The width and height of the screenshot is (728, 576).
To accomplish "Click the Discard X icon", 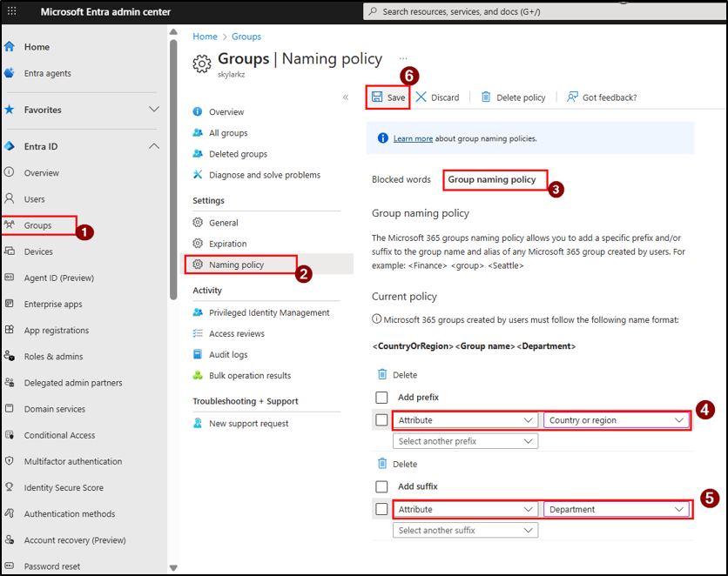I will tap(421, 97).
